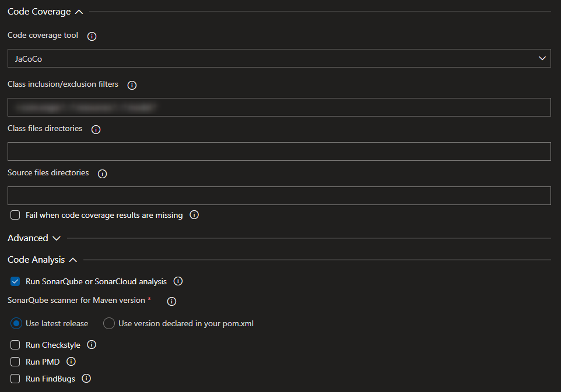Click the Run PMD checkbox label

tap(43, 362)
